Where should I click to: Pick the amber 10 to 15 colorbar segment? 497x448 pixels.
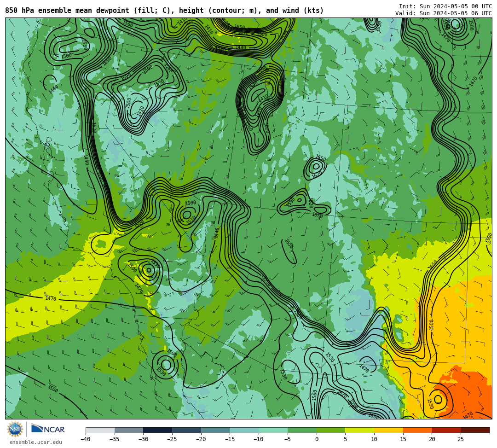tap(388, 430)
